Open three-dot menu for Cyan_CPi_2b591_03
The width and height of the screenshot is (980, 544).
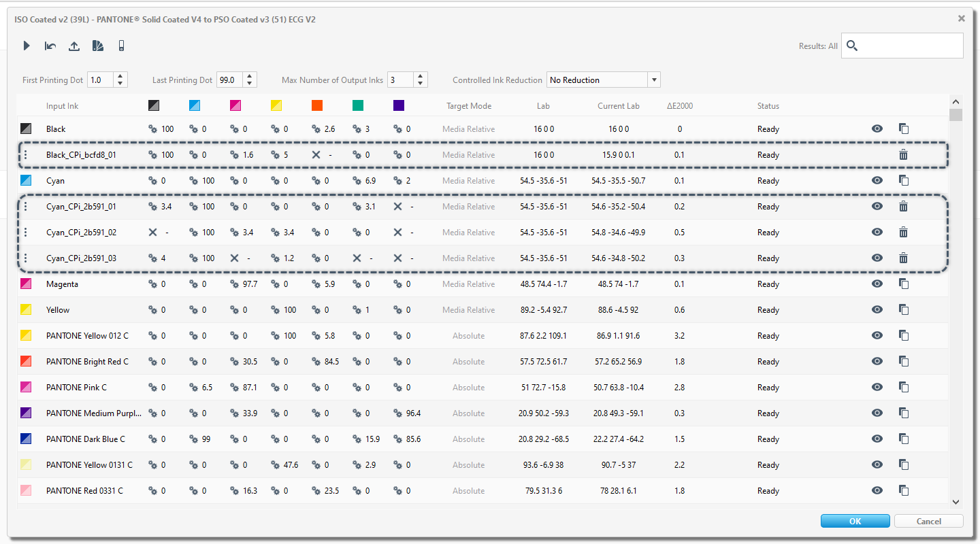(26, 258)
